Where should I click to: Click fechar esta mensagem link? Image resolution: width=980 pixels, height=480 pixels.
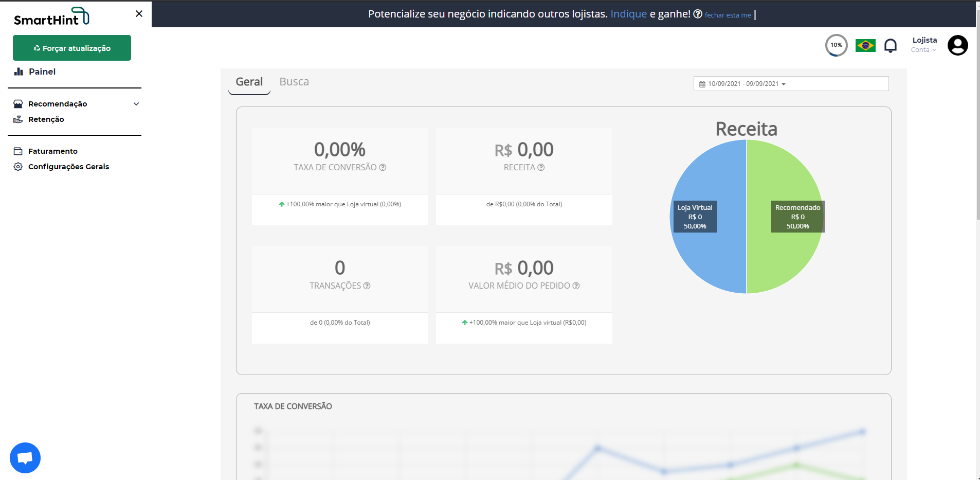(728, 15)
